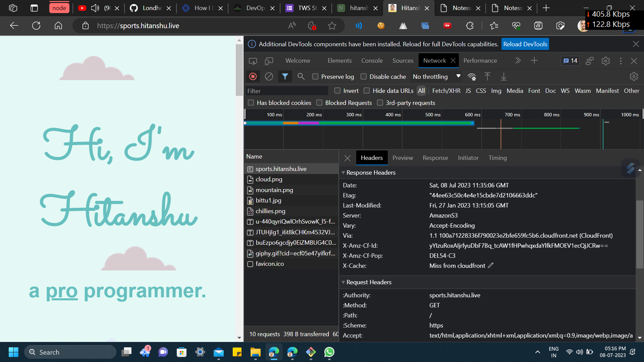The image size is (644, 362).
Task: Filter requests by Fetch/XHR
Action: click(x=446, y=91)
